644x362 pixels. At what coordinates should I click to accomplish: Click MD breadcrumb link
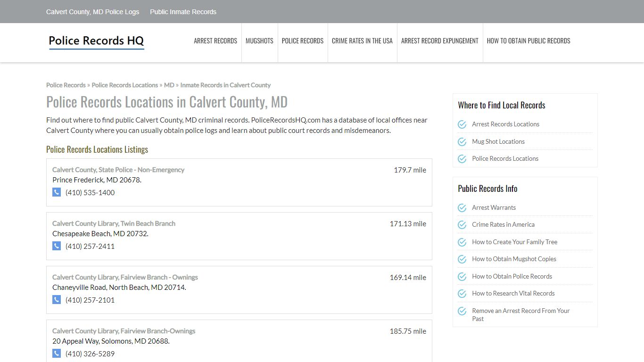click(x=169, y=85)
